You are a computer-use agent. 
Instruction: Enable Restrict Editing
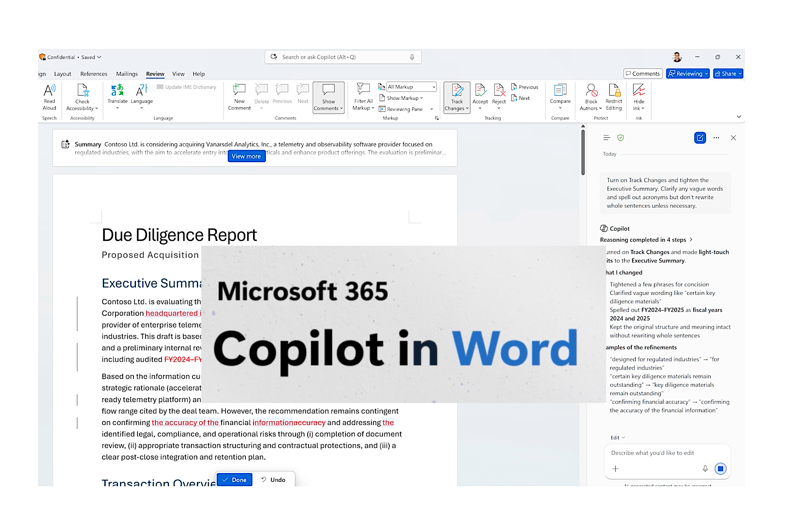pos(614,97)
